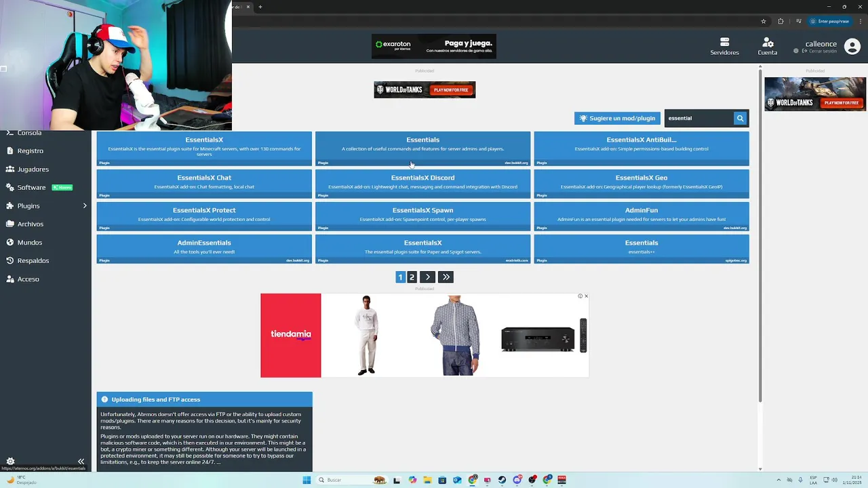Open the EssentialsX Chat plugin card
This screenshot has width=868, height=488.
click(x=204, y=184)
